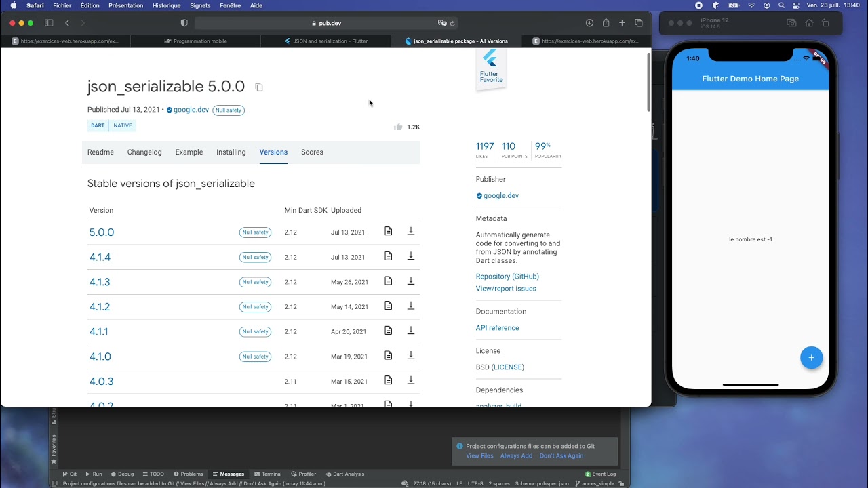This screenshot has height=488, width=868.
Task: Open the document icon for version 4.1.4
Action: 389,256
